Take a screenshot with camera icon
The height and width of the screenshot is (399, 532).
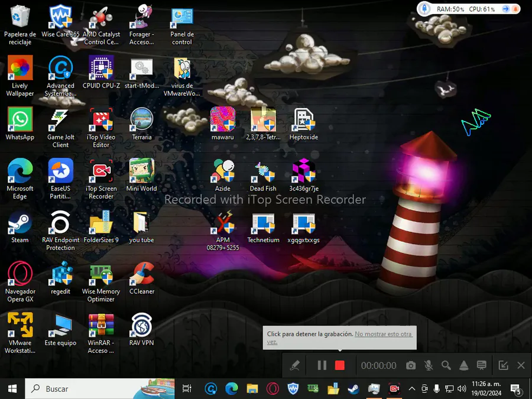[411, 365]
